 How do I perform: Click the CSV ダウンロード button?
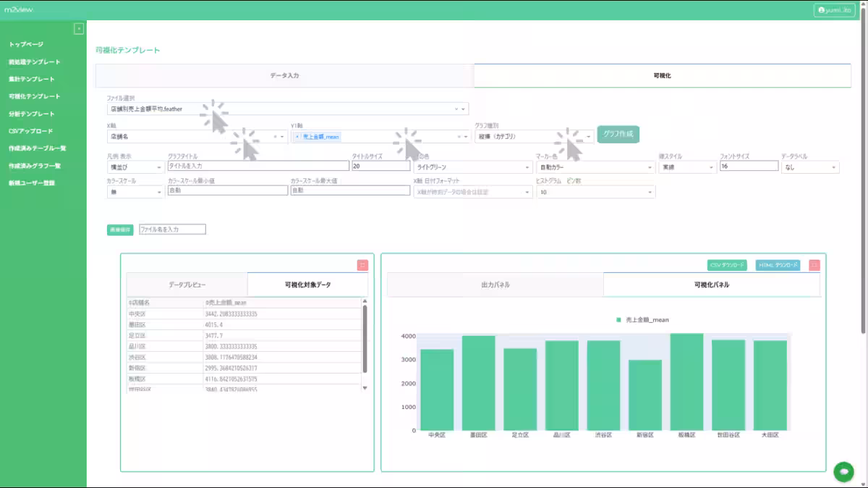click(x=727, y=266)
